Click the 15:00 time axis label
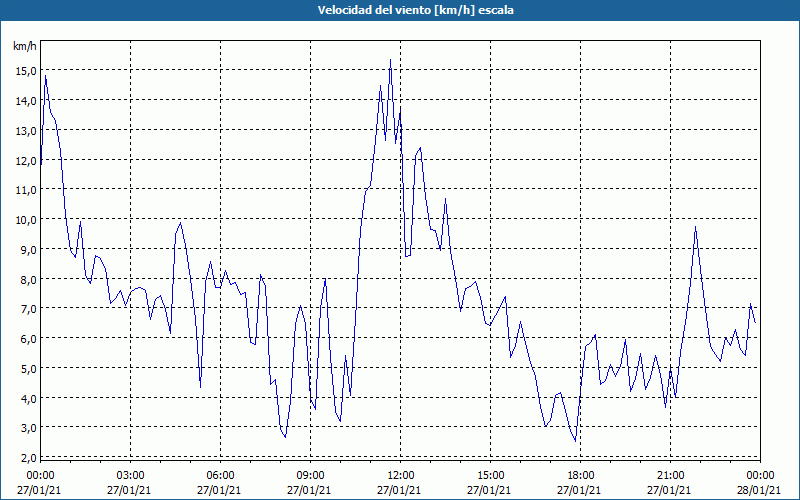 point(490,476)
